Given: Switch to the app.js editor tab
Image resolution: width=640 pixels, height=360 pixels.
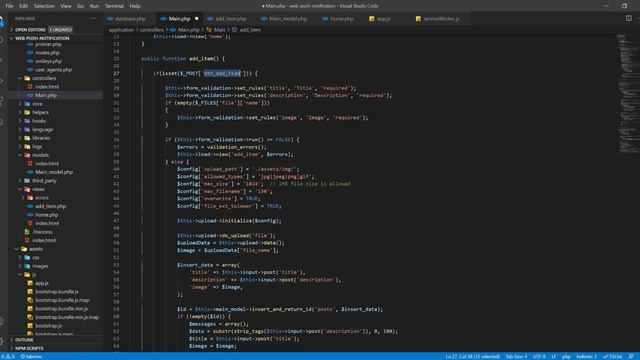Looking at the screenshot, I should (383, 19).
